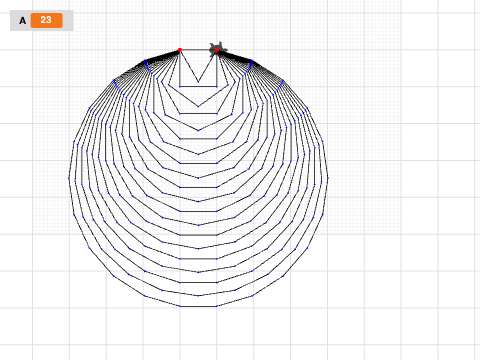Click the left vertical side of the innermost square
Screen dimensions: 480x360
click(180, 69)
